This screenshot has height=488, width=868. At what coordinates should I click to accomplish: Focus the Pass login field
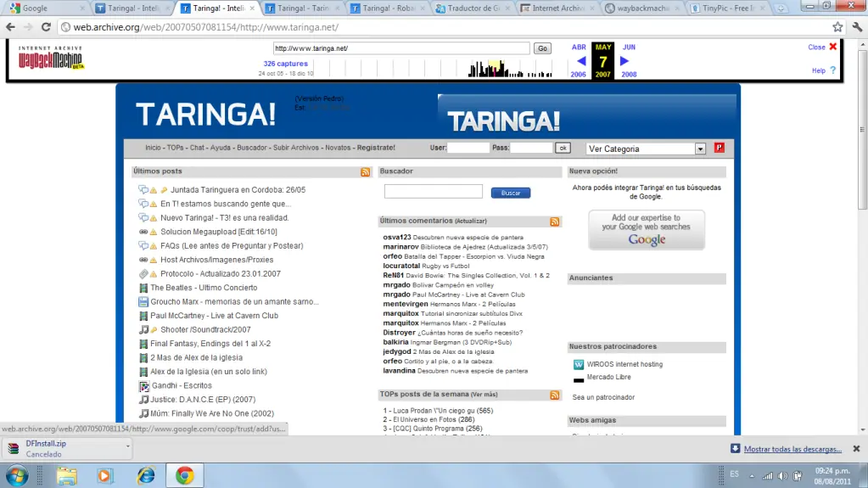(x=531, y=148)
